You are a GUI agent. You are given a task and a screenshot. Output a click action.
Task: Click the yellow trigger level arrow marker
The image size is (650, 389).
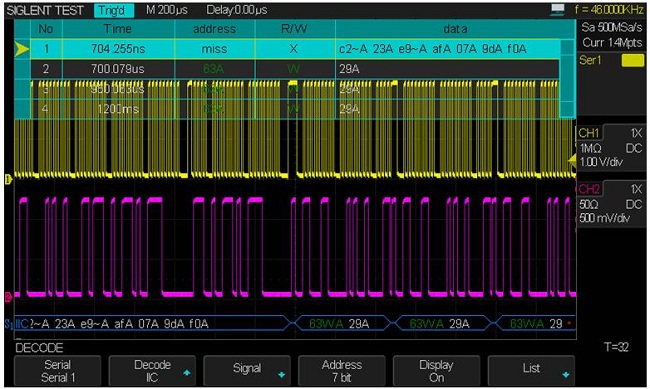[x=572, y=160]
